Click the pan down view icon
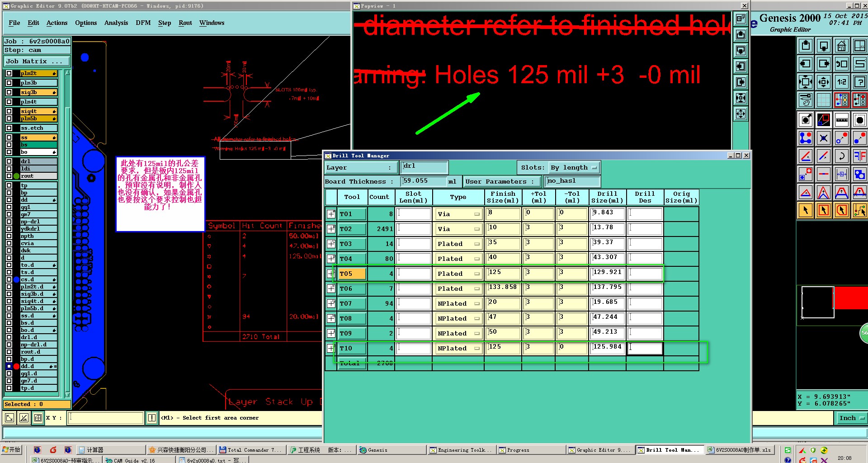 click(824, 46)
